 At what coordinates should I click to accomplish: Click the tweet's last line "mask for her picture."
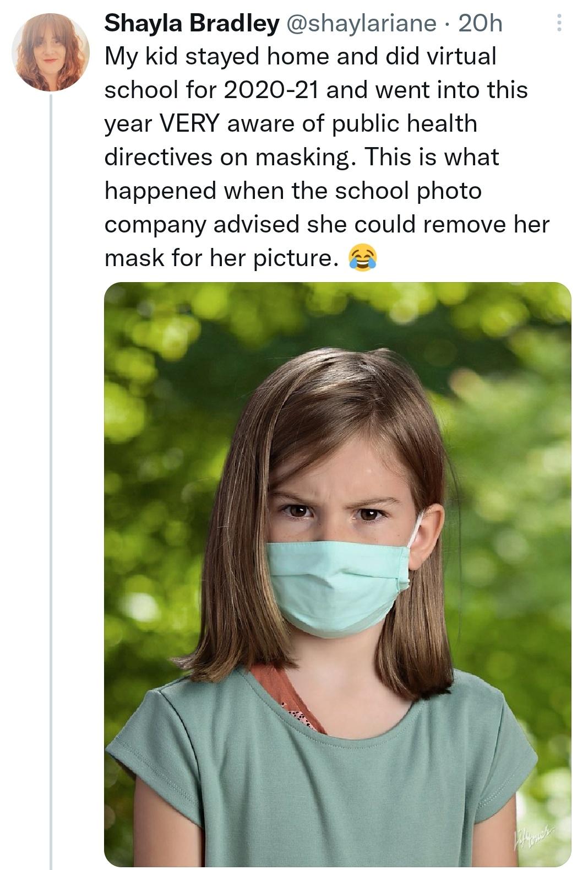pos(221,258)
